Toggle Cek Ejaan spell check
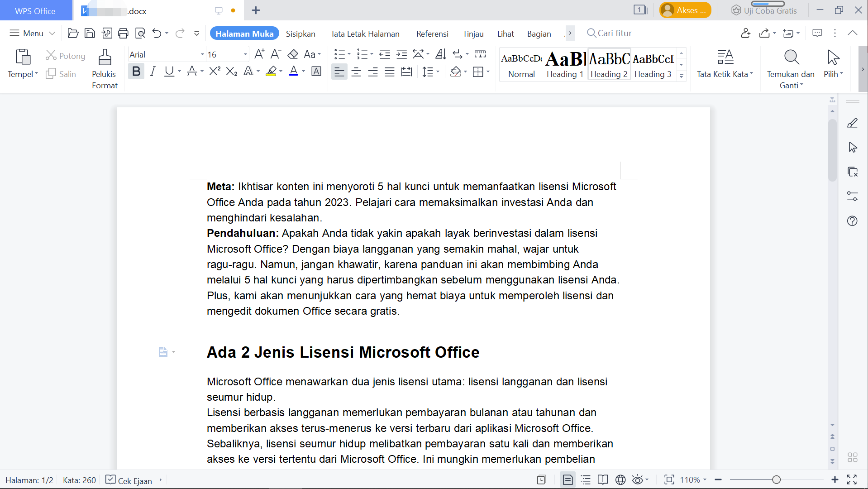This screenshot has height=489, width=868. click(x=129, y=480)
